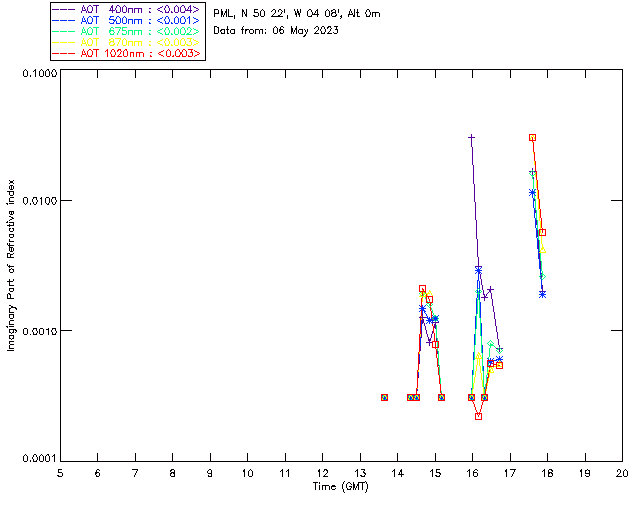Click the blue asterisk peak just after 16:00
640x512 pixels.
[479, 270]
